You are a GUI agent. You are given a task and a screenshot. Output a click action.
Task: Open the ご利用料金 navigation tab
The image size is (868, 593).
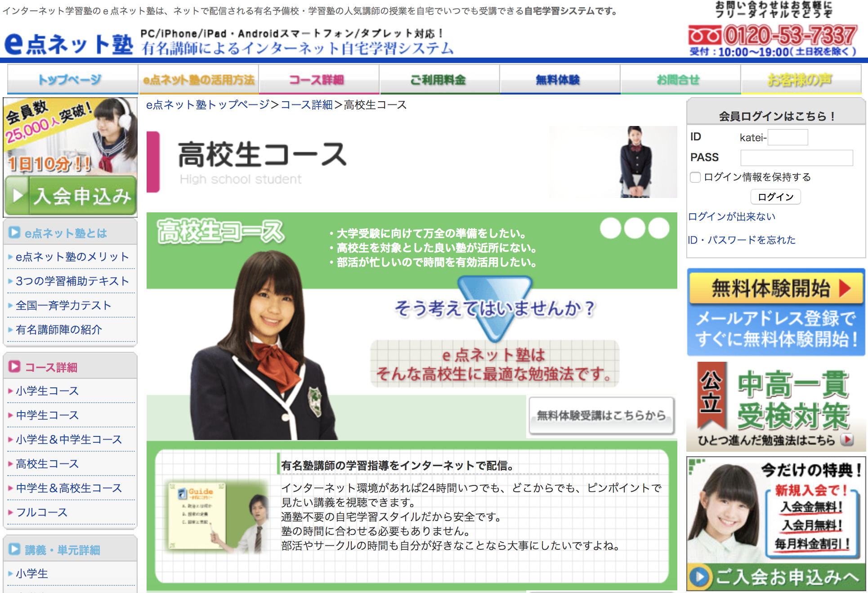(x=439, y=80)
